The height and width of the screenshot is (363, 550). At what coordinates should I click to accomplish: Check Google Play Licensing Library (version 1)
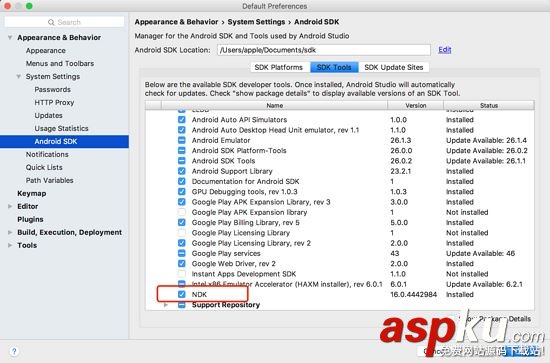tap(181, 233)
